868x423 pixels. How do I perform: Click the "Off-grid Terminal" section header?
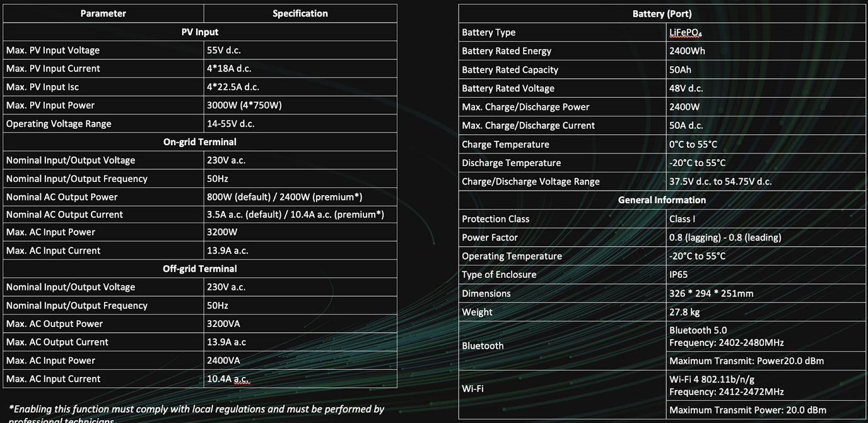pos(199,268)
